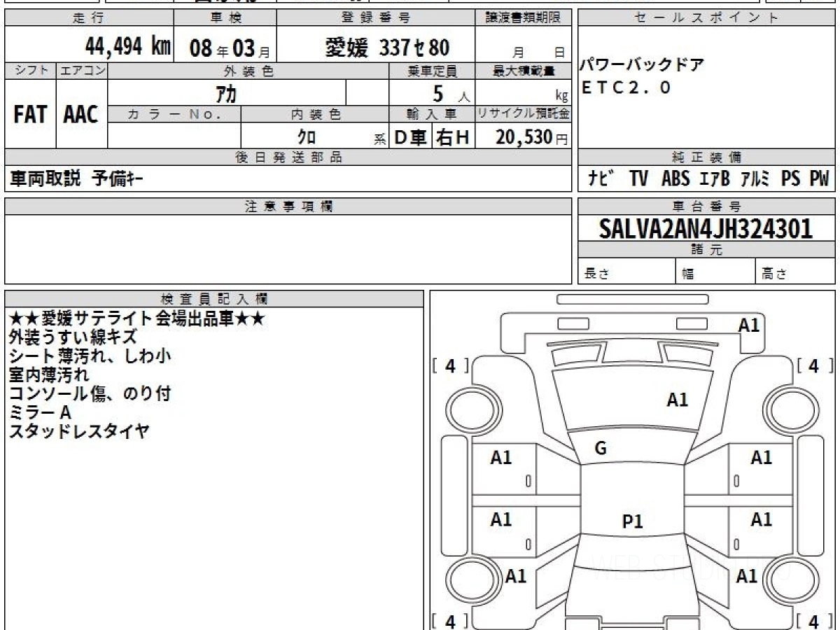Click the D車 import value
Image resolution: width=840 pixels, height=630 pixels.
pos(410,137)
